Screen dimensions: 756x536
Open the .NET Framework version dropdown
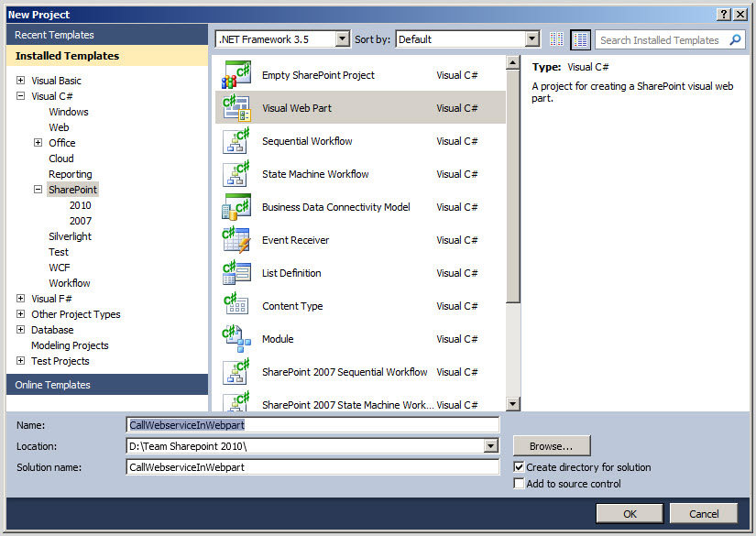coord(343,38)
